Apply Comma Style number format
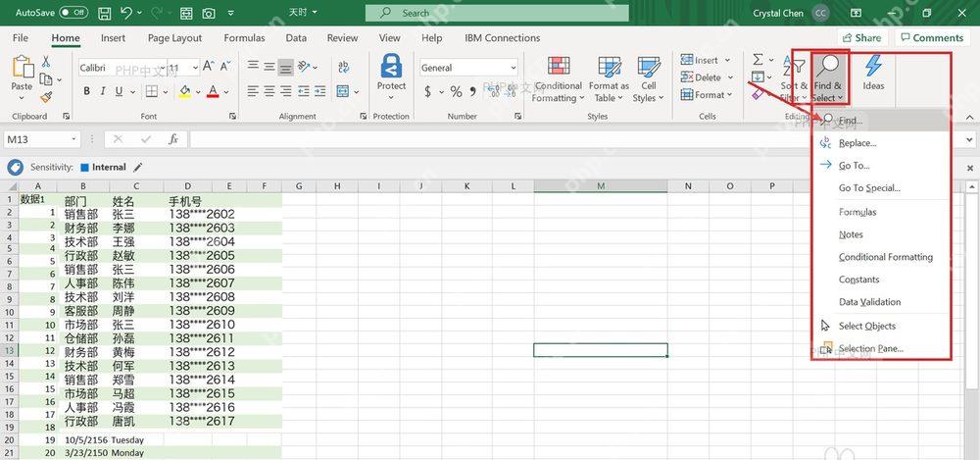 473,92
